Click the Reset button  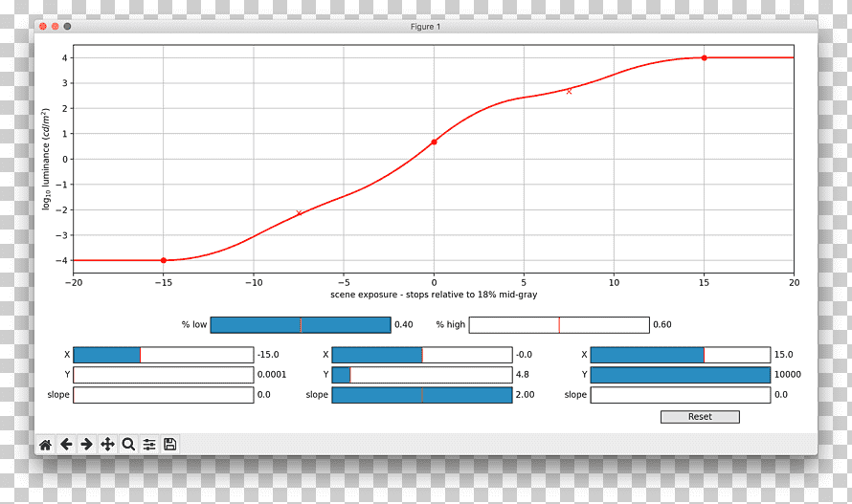click(x=700, y=417)
